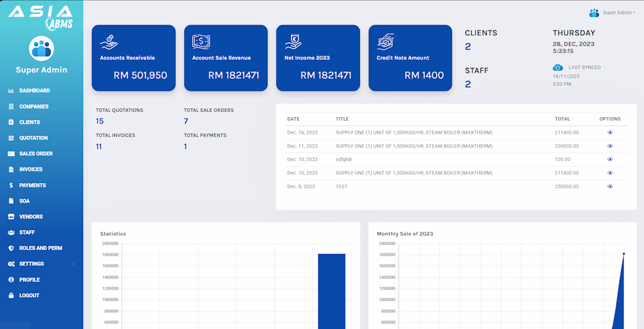The image size is (644, 329).
Task: View the Dec. 16, 2023 steam boiler entry
Action: pyautogui.click(x=610, y=133)
